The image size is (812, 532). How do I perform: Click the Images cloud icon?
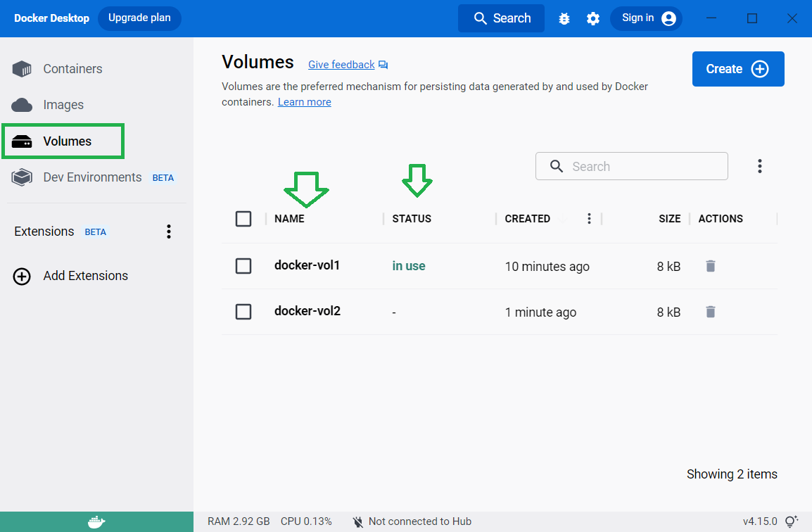tap(22, 105)
